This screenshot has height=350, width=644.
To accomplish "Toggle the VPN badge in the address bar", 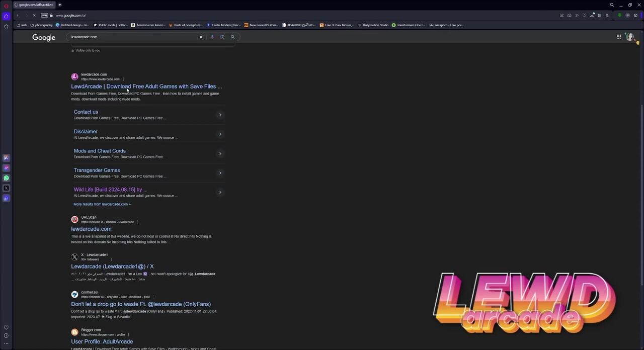I will (44, 16).
